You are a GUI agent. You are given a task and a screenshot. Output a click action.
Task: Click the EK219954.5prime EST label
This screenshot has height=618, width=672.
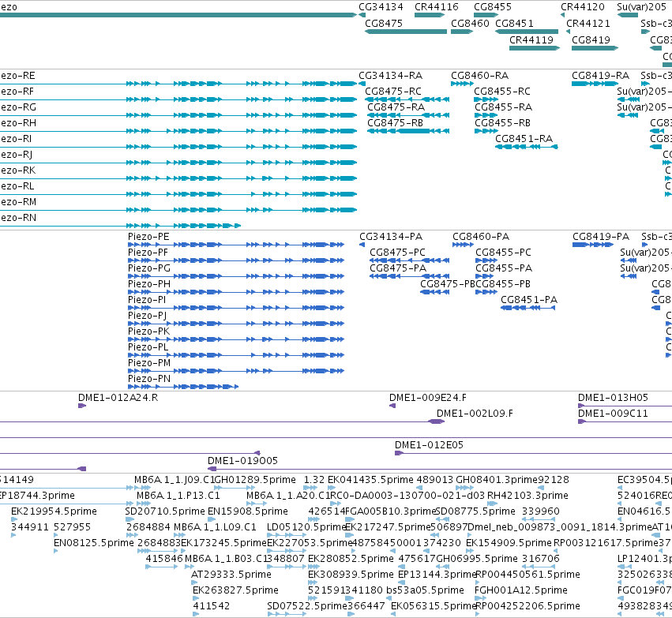point(54,511)
